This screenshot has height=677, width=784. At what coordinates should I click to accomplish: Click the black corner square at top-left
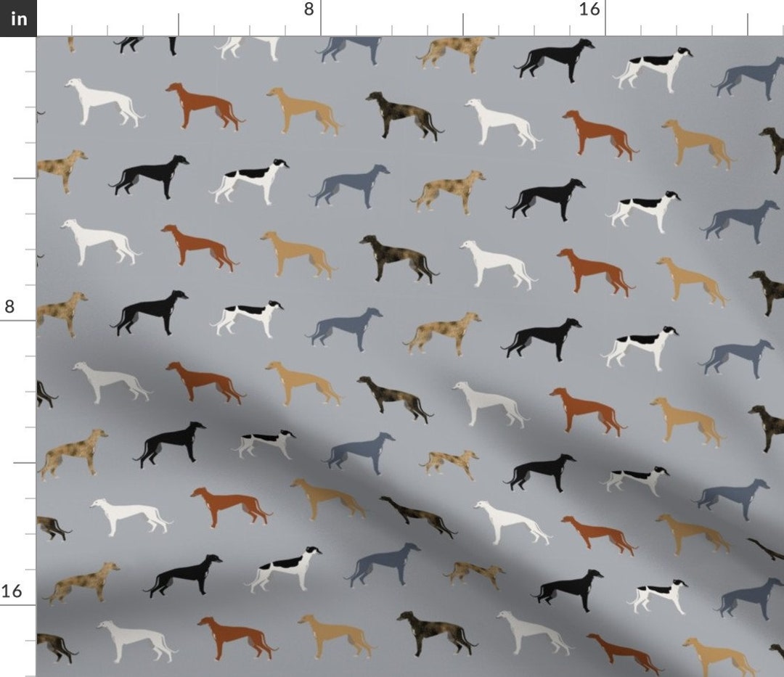click(17, 20)
